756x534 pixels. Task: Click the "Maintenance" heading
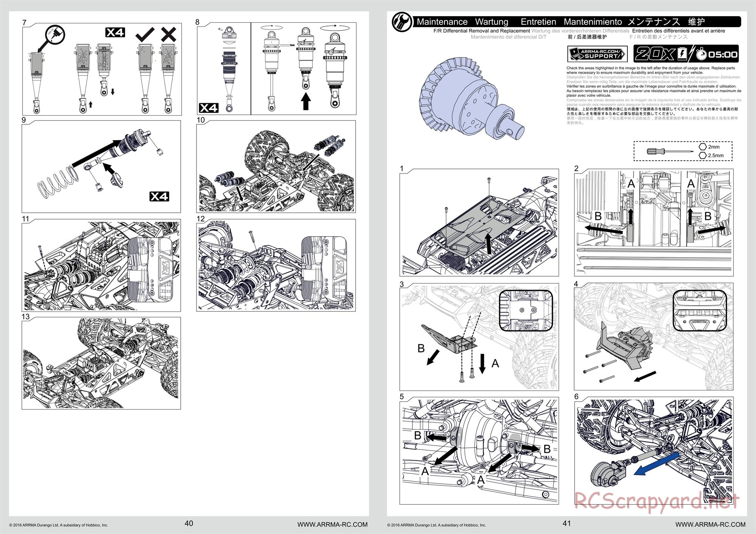click(442, 22)
